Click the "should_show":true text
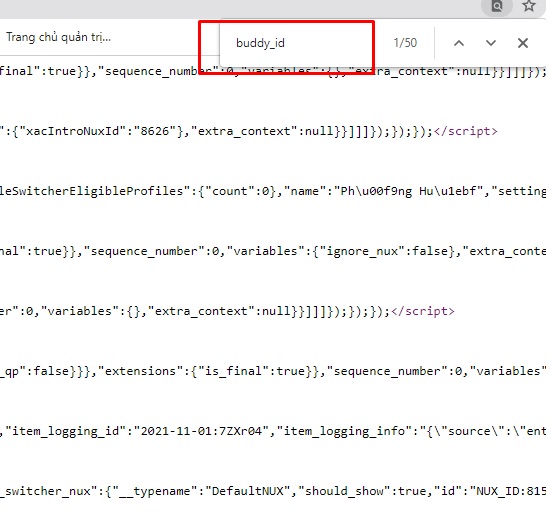551x514 pixels. tap(361, 491)
